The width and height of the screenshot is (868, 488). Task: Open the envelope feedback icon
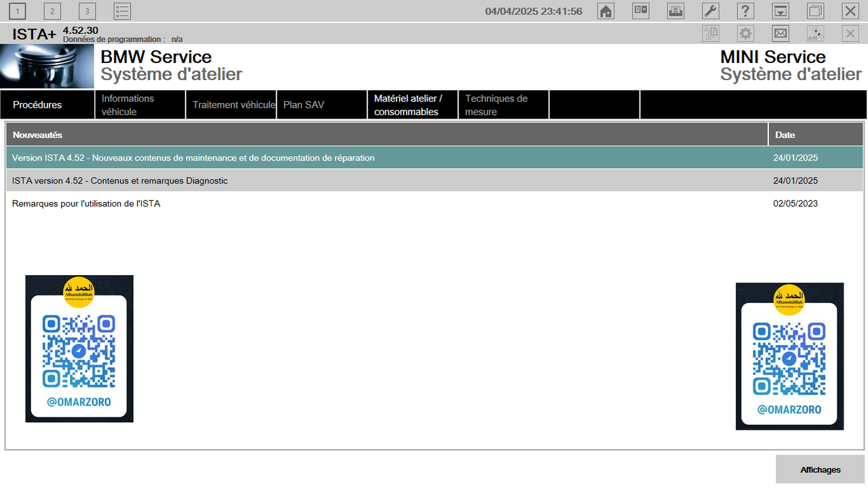click(x=781, y=33)
